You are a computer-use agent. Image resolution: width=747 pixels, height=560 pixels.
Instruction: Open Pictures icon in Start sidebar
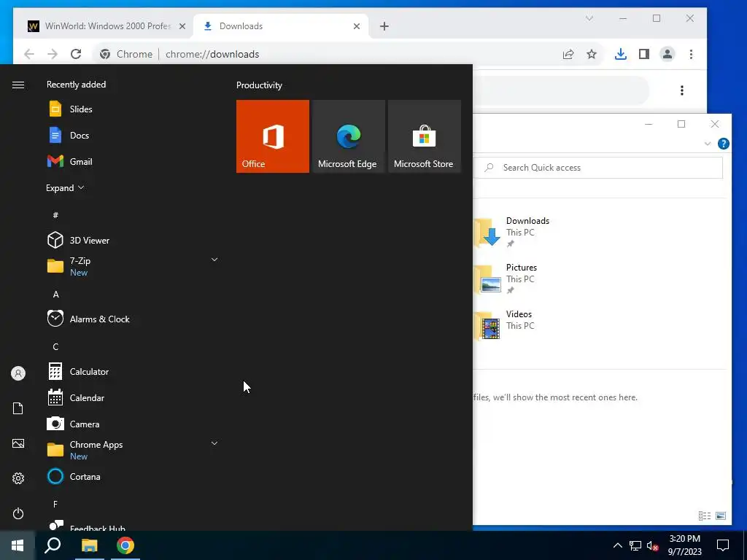point(18,443)
